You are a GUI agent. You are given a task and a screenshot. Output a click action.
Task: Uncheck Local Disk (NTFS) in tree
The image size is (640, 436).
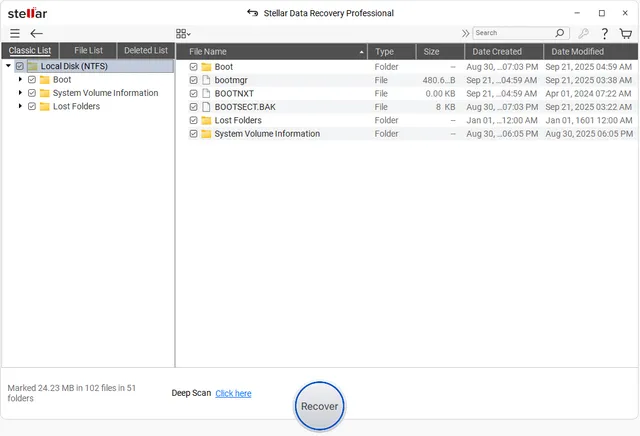click(20, 66)
